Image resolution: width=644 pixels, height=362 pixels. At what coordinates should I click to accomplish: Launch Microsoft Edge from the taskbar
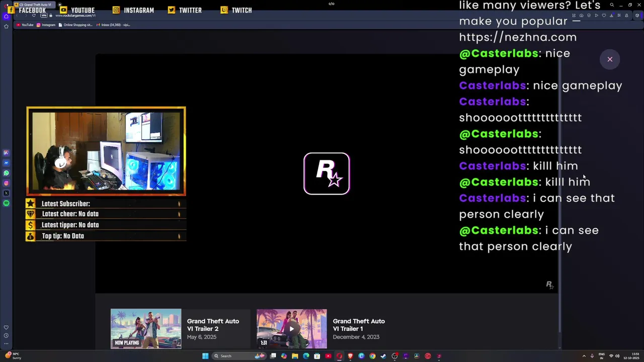306,356
